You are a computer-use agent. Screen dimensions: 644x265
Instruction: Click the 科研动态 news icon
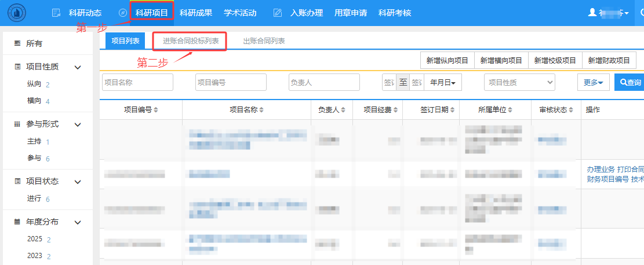click(56, 13)
